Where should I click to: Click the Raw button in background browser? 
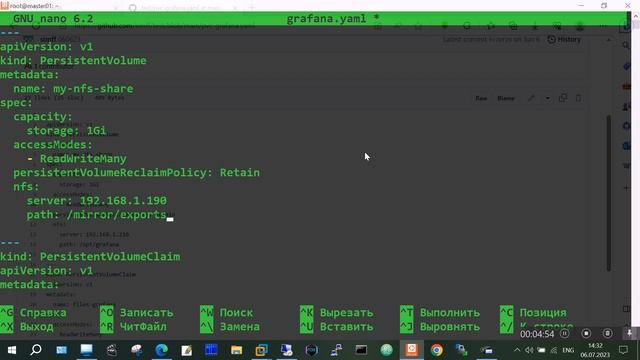pyautogui.click(x=481, y=98)
